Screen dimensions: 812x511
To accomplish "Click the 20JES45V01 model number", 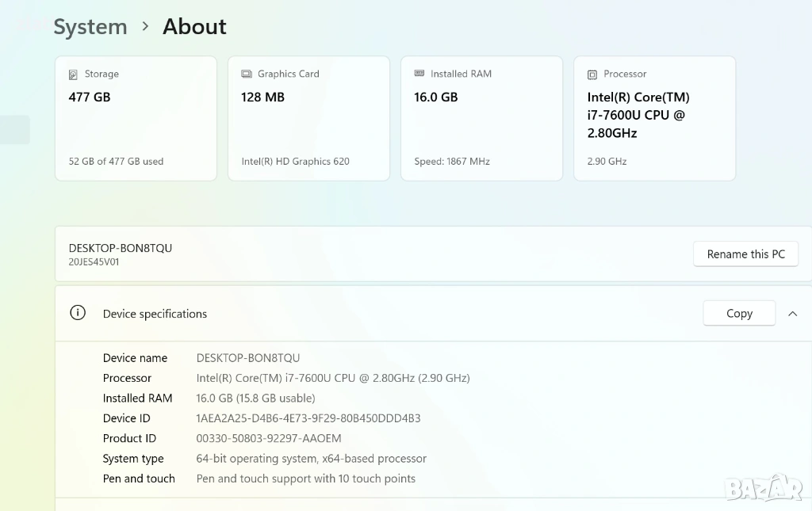I will [x=94, y=261].
